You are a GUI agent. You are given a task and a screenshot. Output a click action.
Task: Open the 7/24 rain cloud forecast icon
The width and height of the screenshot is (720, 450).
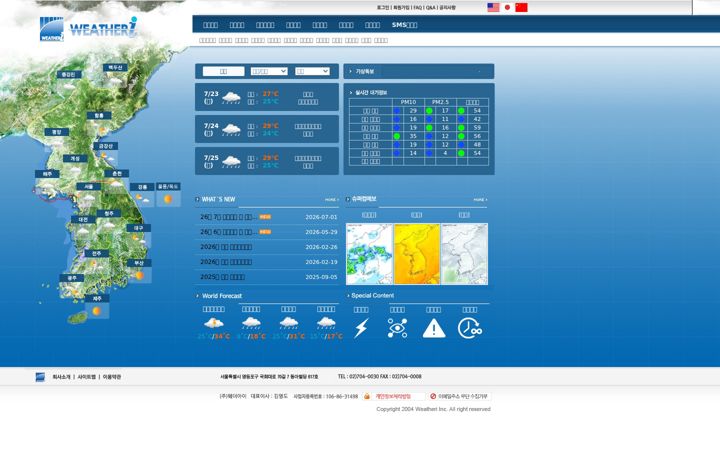click(x=231, y=129)
